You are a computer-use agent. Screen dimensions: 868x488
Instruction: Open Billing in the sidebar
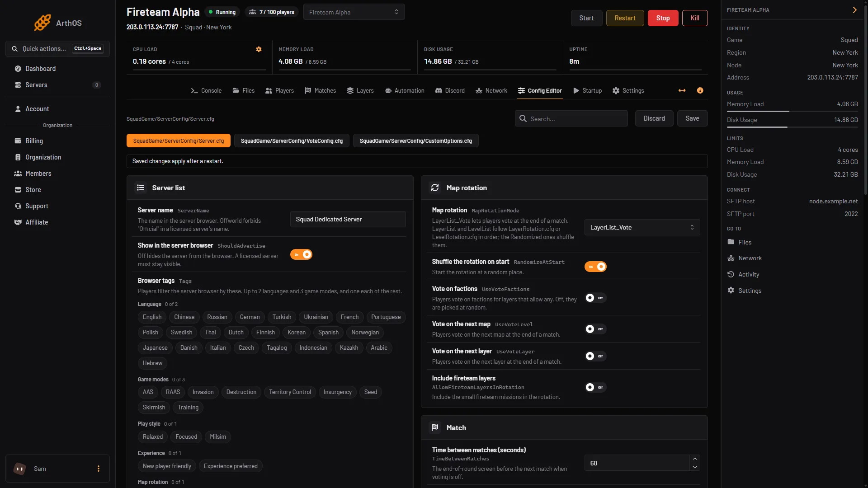[57, 141]
